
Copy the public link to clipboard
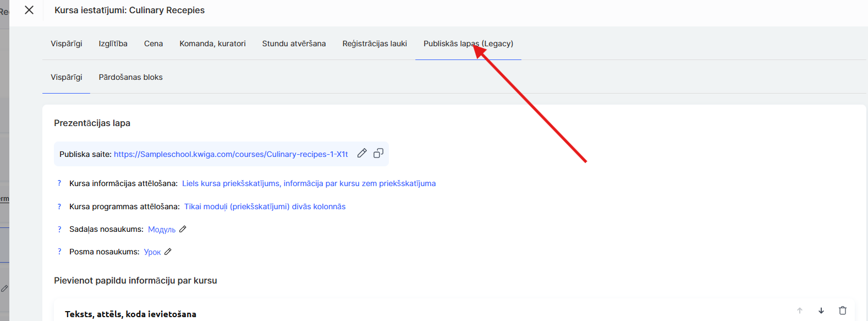point(378,154)
